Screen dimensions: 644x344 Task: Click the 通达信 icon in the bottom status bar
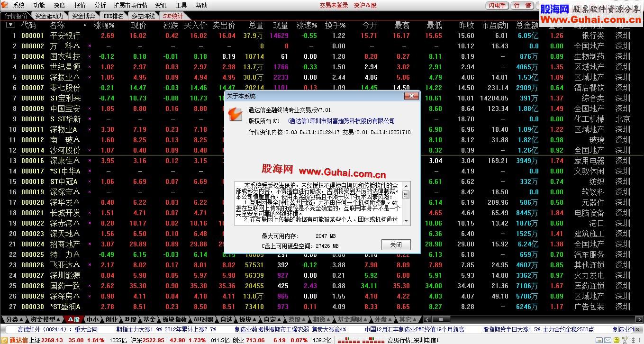5,340
